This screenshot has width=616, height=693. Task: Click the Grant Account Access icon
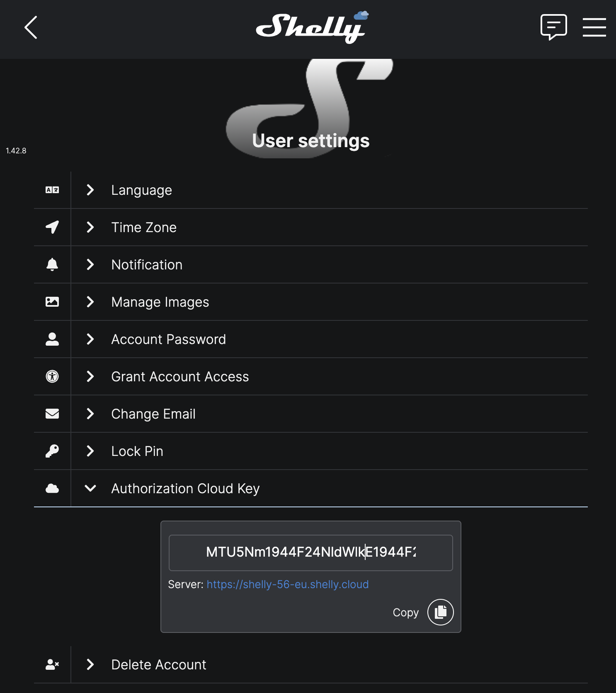[52, 376]
